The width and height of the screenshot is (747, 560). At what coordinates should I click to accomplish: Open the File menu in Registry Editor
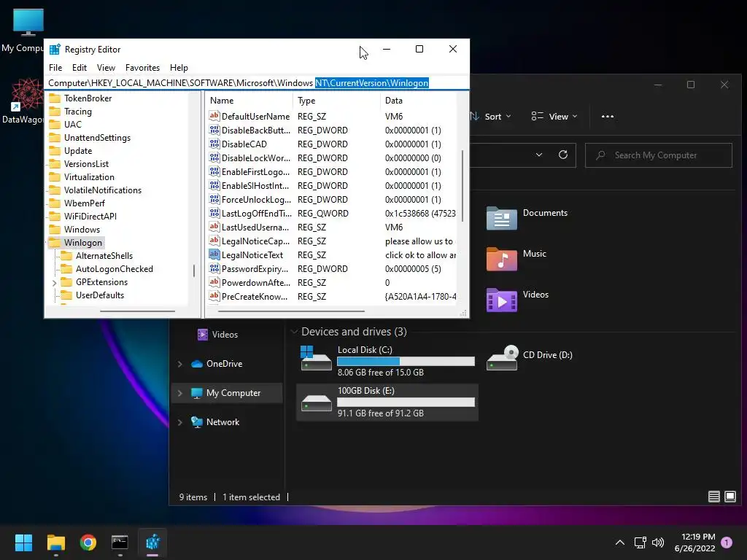click(55, 68)
